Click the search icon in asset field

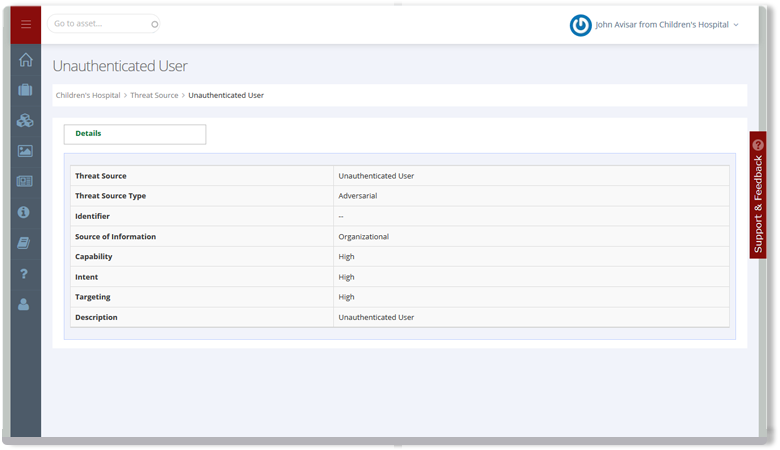[153, 23]
